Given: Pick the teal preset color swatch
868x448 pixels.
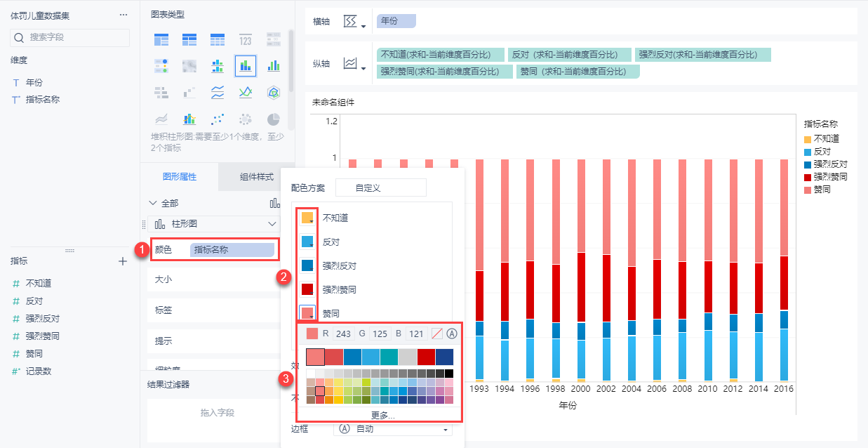Looking at the screenshot, I should (389, 357).
